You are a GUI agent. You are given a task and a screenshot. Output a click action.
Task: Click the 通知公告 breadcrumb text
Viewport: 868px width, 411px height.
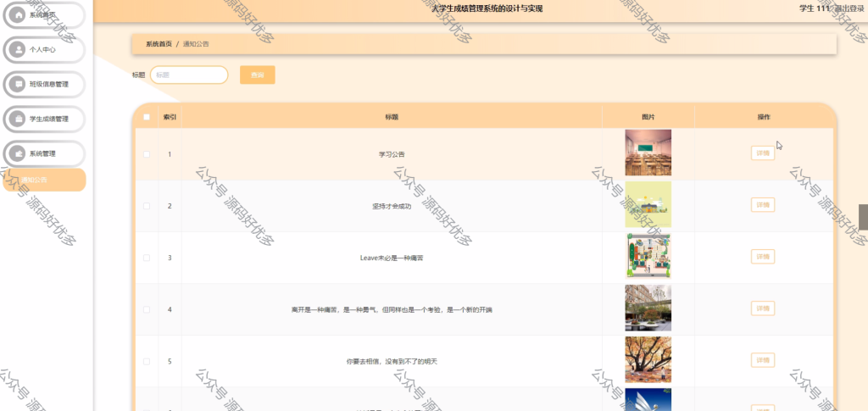pyautogui.click(x=196, y=44)
